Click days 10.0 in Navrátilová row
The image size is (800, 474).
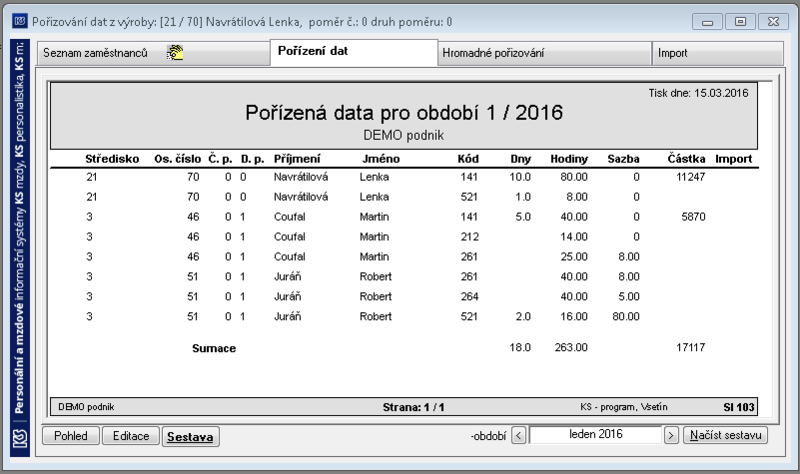pyautogui.click(x=520, y=177)
